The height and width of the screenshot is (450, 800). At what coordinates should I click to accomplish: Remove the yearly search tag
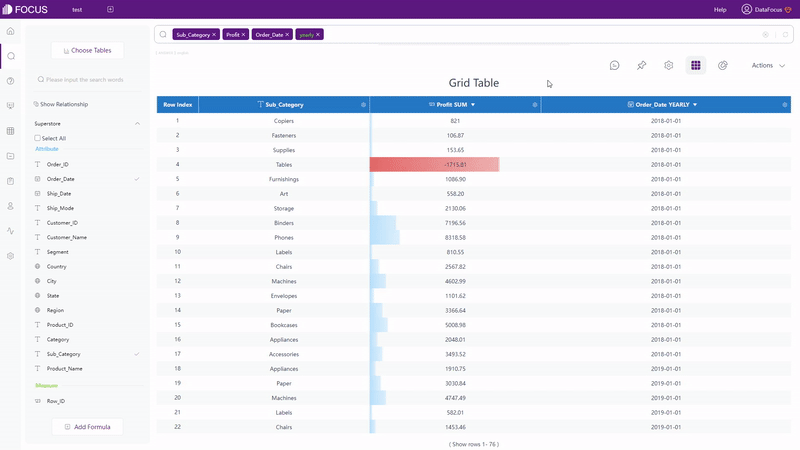tap(318, 35)
